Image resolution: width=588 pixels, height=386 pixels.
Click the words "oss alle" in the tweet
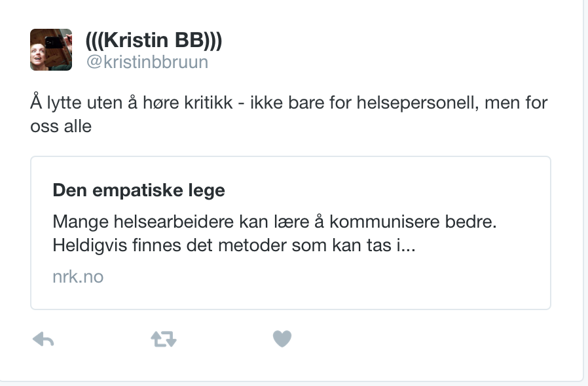pos(61,126)
